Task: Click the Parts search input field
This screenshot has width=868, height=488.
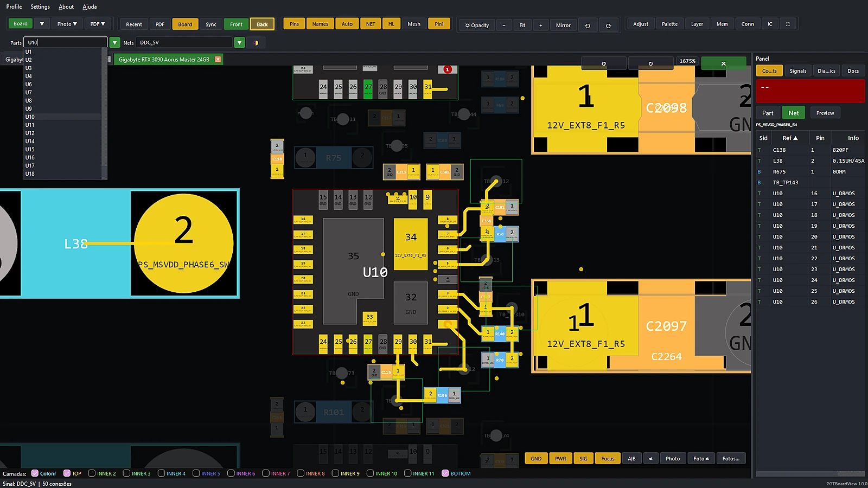Action: coord(66,42)
